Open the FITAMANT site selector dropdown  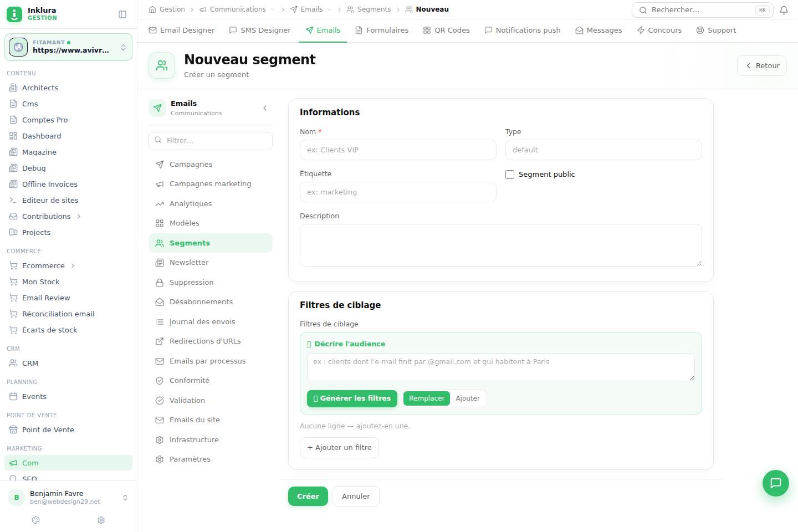[x=68, y=47]
